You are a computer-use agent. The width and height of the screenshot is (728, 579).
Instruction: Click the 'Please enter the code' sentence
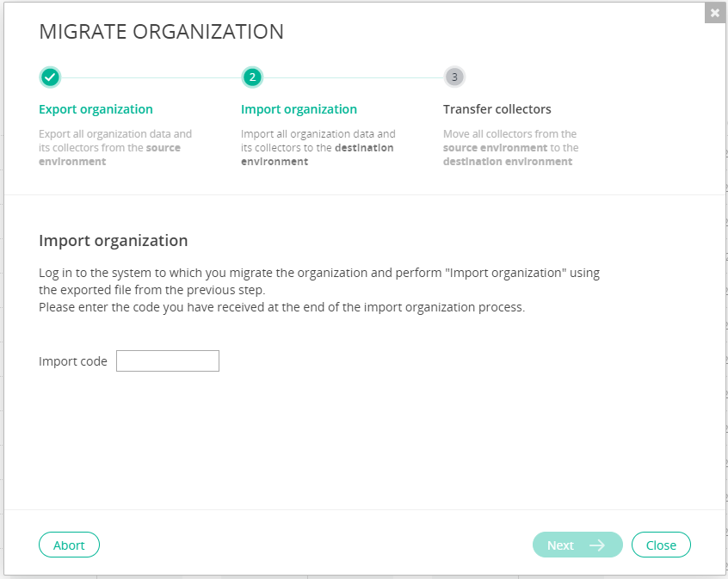(281, 307)
